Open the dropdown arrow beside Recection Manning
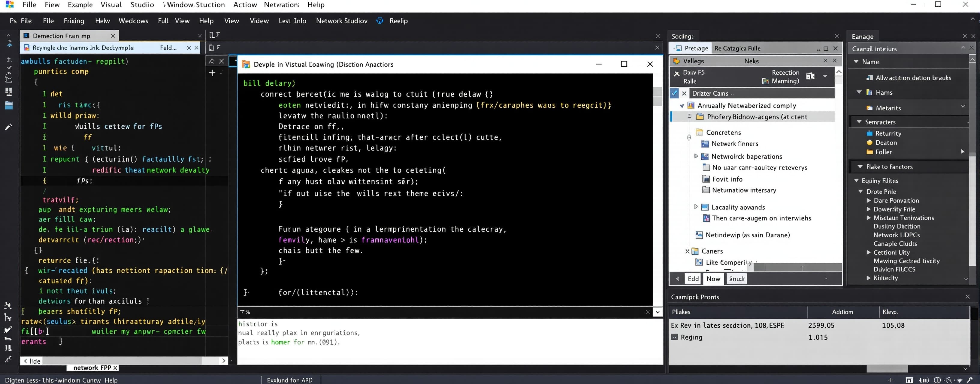Image resolution: width=980 pixels, height=384 pixels. [x=825, y=76]
